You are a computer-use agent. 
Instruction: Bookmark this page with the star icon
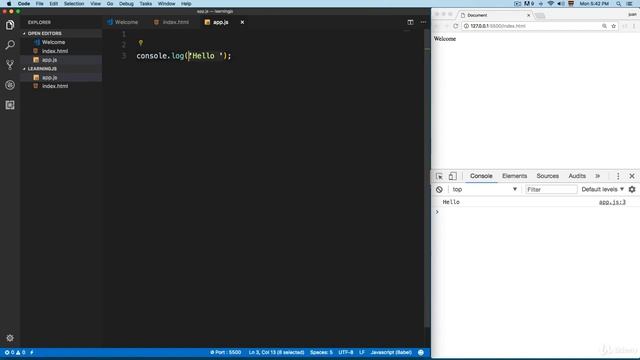tap(613, 26)
